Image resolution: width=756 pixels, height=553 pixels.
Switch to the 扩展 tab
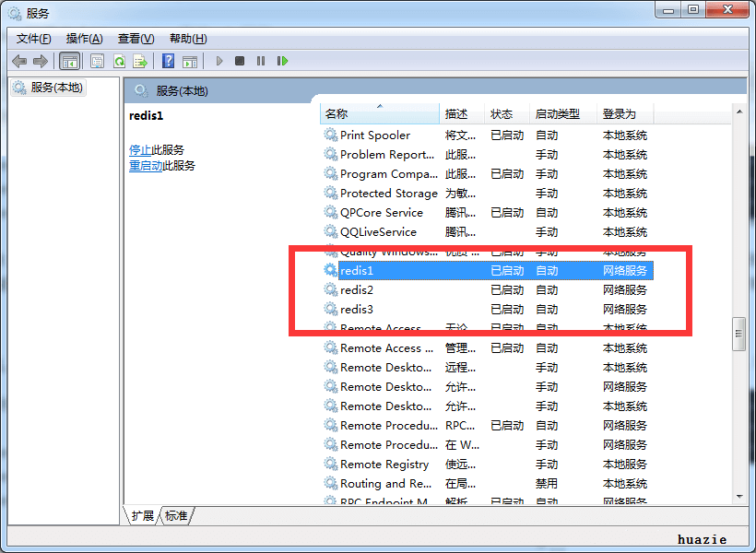tap(142, 516)
